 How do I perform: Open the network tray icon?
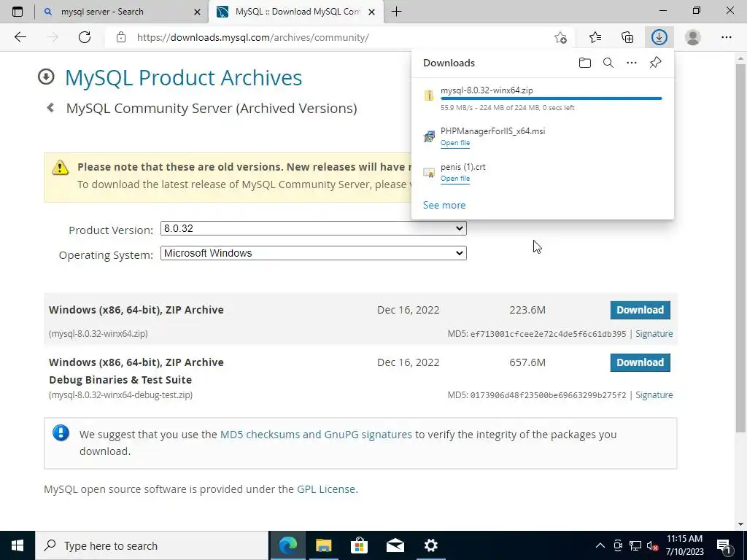[x=635, y=545]
